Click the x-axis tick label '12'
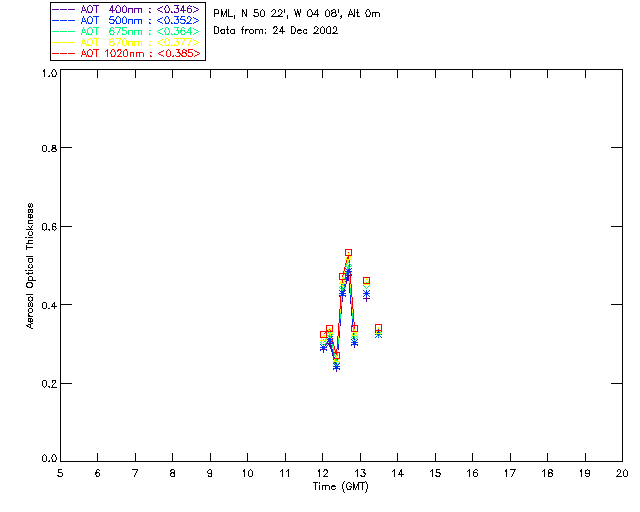The image size is (640, 512). click(x=322, y=473)
